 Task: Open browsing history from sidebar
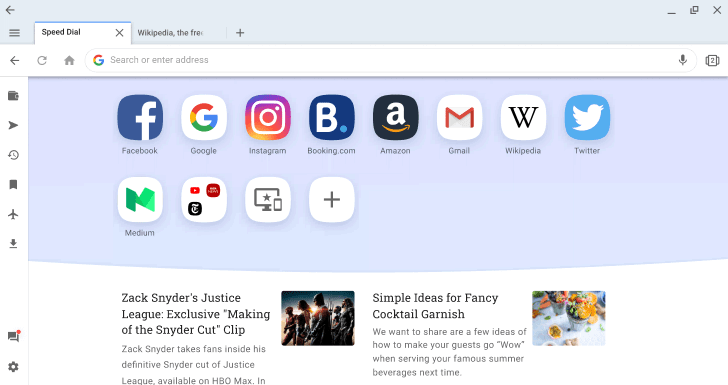[x=13, y=155]
